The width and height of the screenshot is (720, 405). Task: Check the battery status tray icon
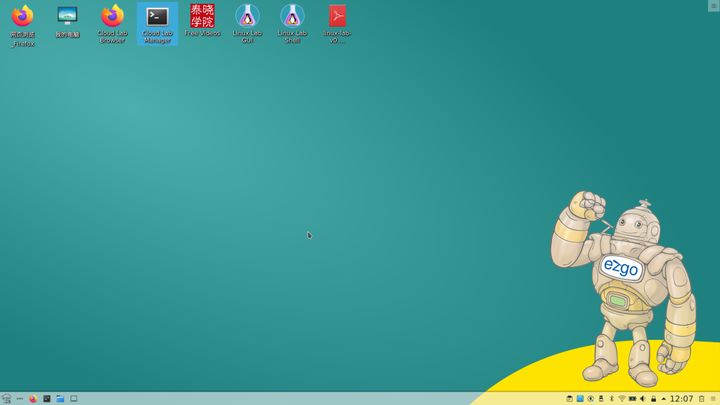(x=632, y=399)
